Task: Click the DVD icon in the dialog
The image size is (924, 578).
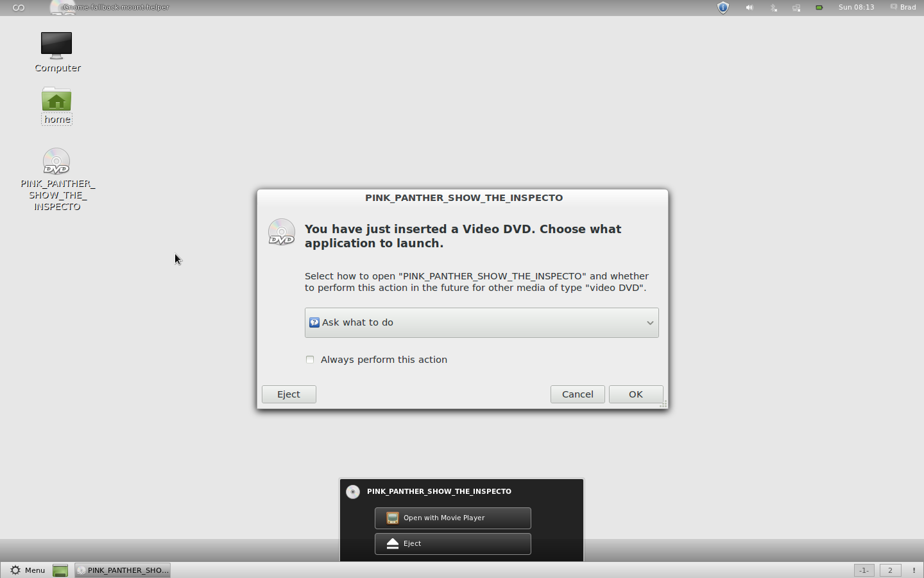Action: coord(281,232)
